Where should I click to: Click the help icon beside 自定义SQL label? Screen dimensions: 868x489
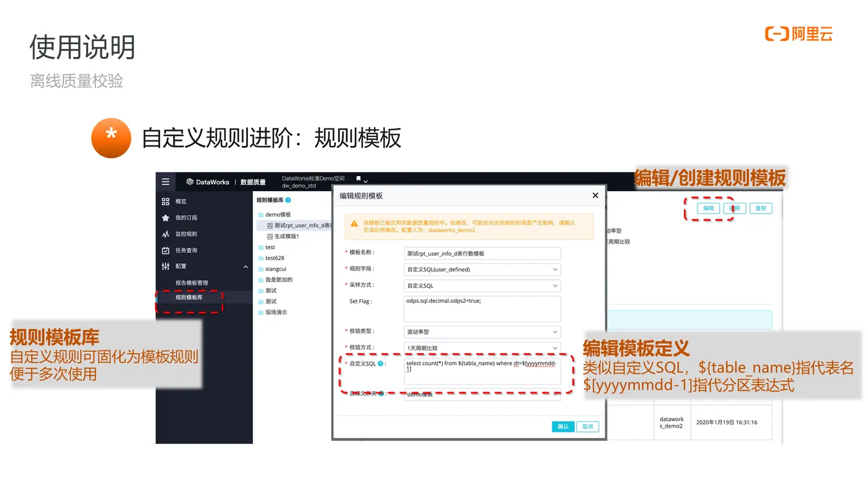tap(381, 364)
